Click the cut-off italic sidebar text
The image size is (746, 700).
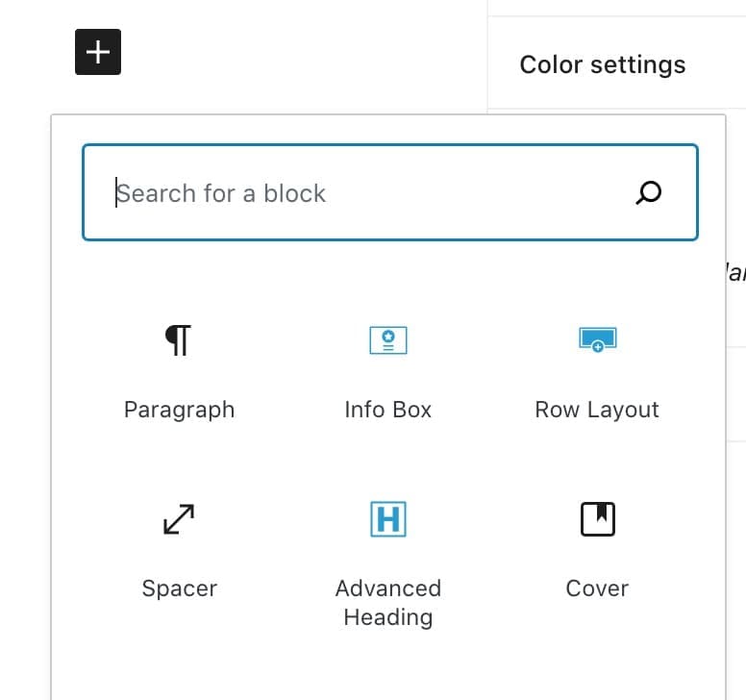735,273
